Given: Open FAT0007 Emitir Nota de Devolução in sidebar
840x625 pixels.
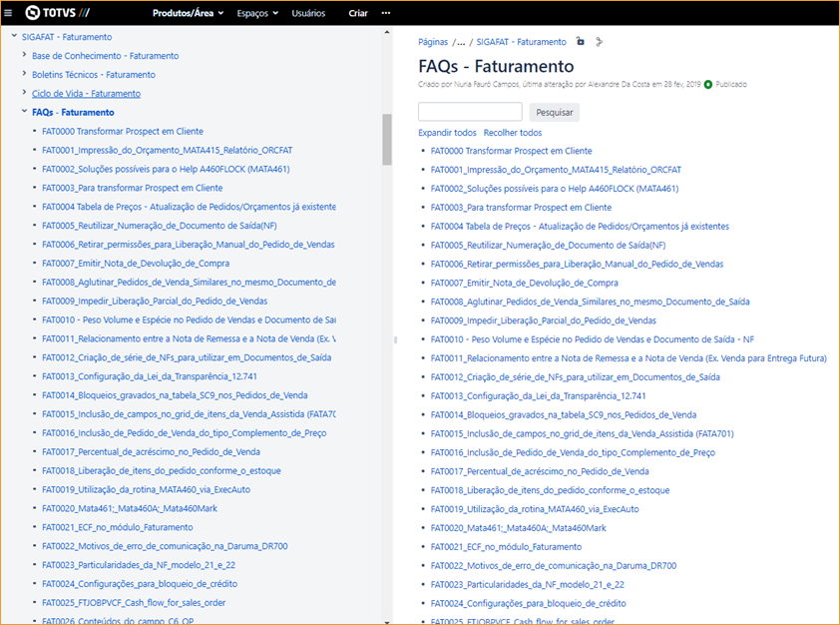Looking at the screenshot, I should [x=136, y=264].
